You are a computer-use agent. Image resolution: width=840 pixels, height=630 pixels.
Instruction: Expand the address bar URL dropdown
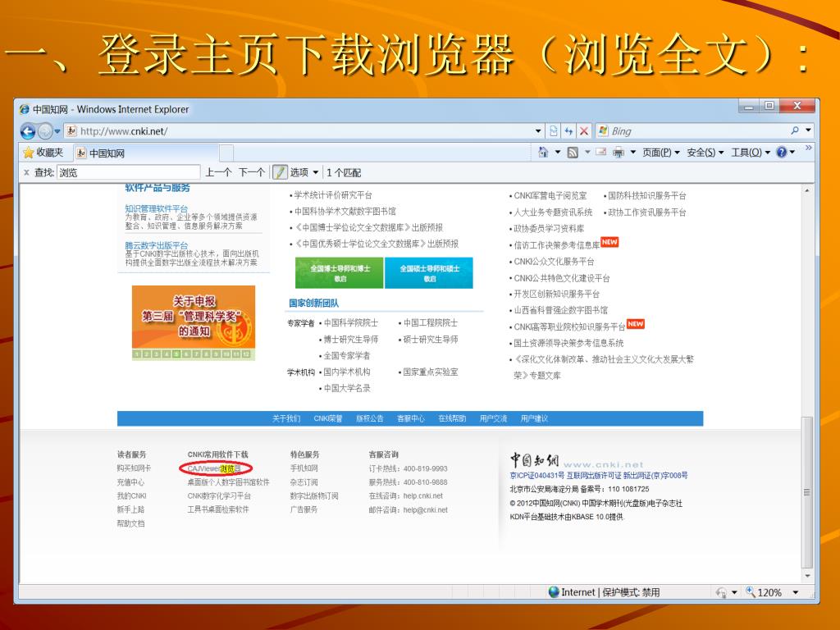click(x=539, y=131)
